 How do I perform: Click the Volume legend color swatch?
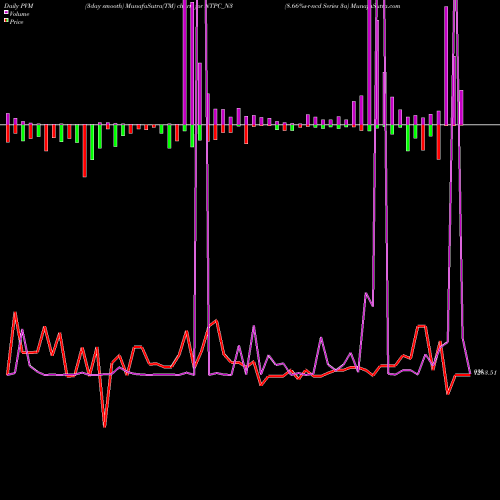[6, 13]
